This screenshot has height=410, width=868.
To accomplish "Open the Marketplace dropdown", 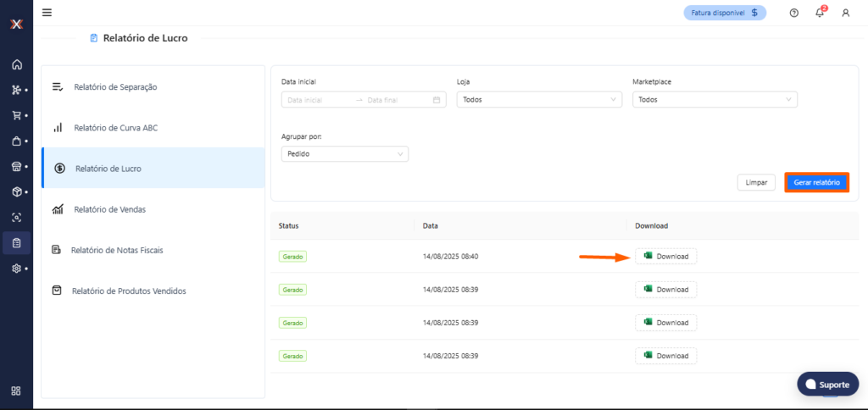I will click(715, 100).
